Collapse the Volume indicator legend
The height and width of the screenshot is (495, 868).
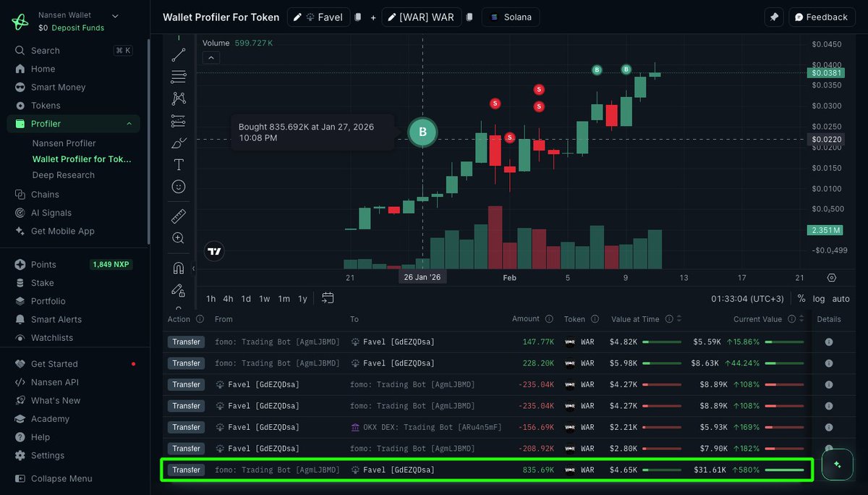(210, 58)
